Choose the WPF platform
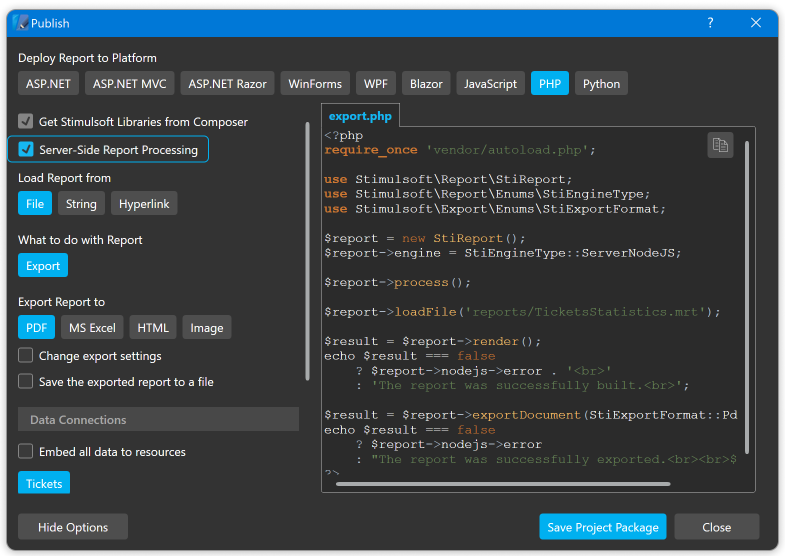This screenshot has width=785, height=556. [375, 84]
